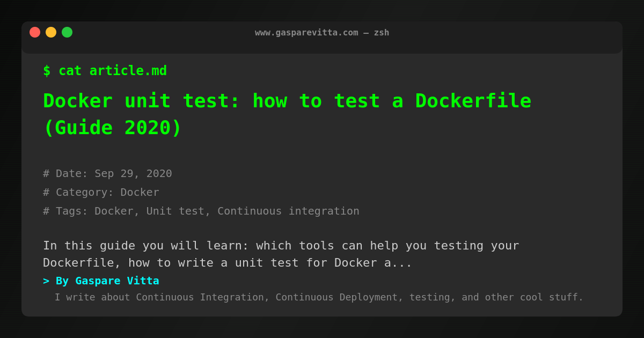Click the Sep 29, 2020 date
The height and width of the screenshot is (338, 644).
point(133,173)
